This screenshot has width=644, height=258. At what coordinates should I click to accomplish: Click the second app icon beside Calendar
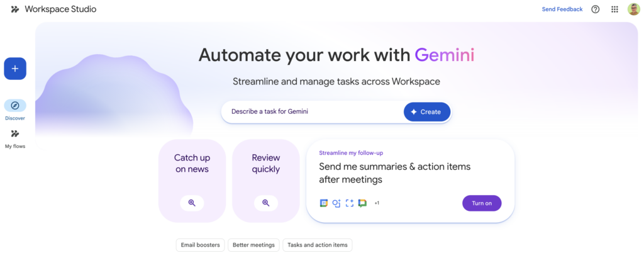[336, 203]
